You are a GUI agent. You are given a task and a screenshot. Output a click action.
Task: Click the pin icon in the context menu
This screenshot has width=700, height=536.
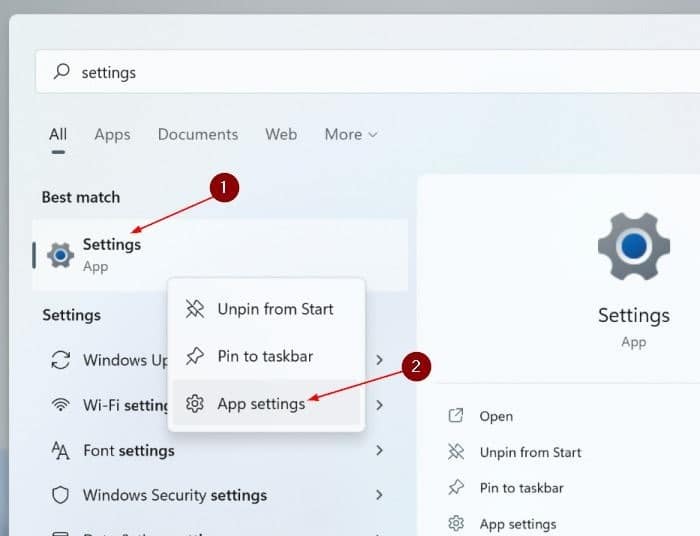pos(195,356)
